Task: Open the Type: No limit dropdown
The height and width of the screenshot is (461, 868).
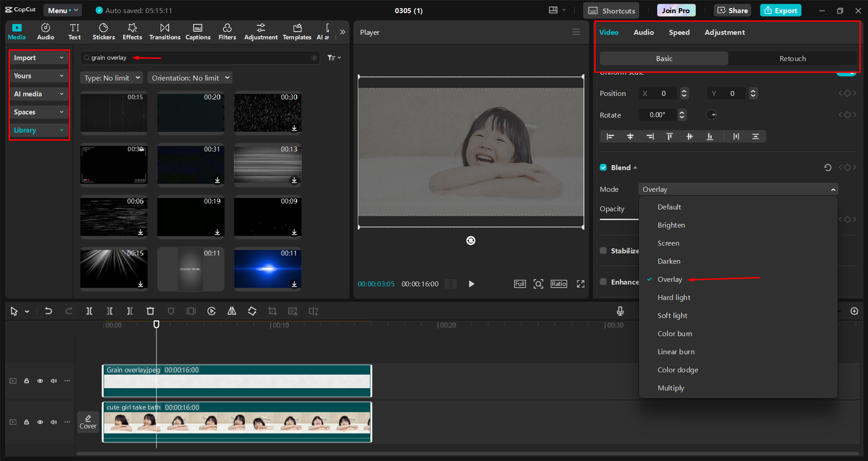Action: click(x=111, y=77)
